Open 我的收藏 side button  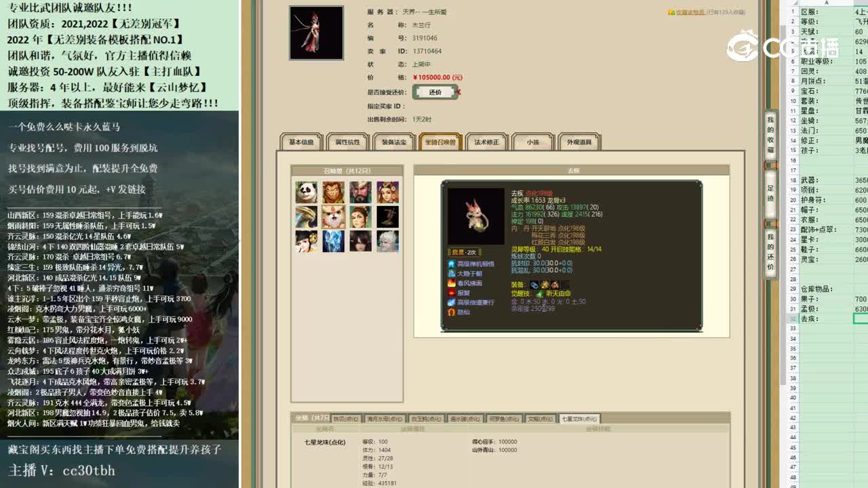click(x=771, y=135)
